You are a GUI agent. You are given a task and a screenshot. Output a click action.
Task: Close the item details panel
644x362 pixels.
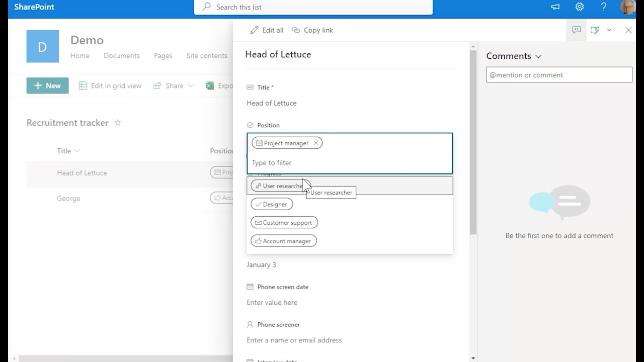pos(628,30)
